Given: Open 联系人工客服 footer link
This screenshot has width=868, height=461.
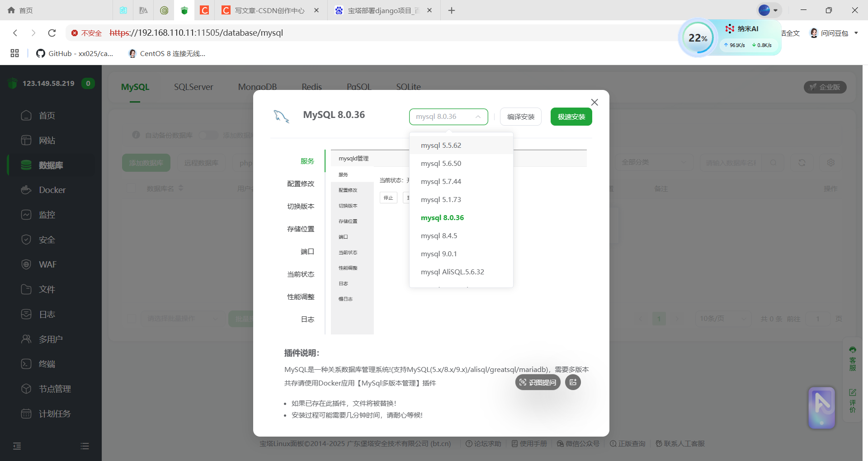Looking at the screenshot, I should (x=680, y=443).
